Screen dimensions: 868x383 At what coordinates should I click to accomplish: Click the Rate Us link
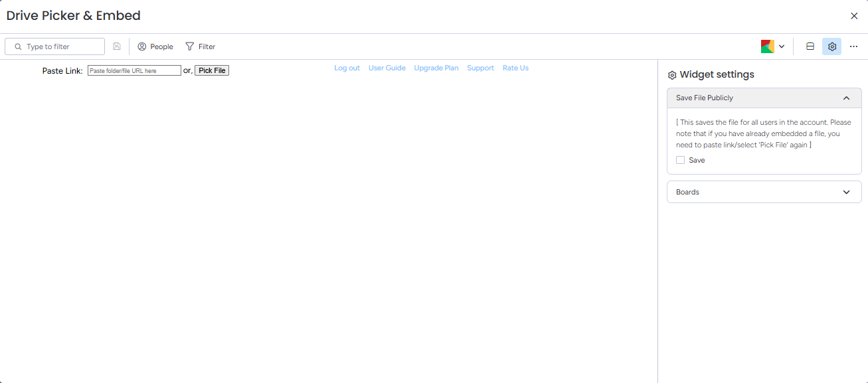[x=516, y=68]
